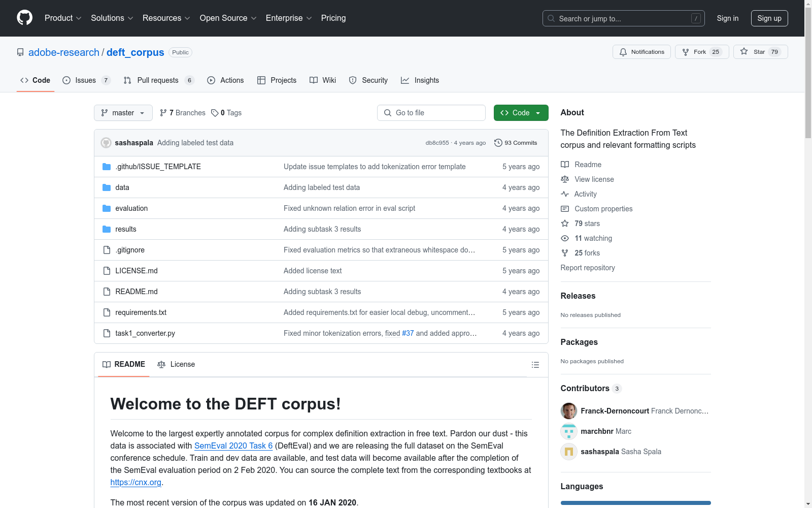Click the marchbnr contributor avatar

tap(569, 431)
